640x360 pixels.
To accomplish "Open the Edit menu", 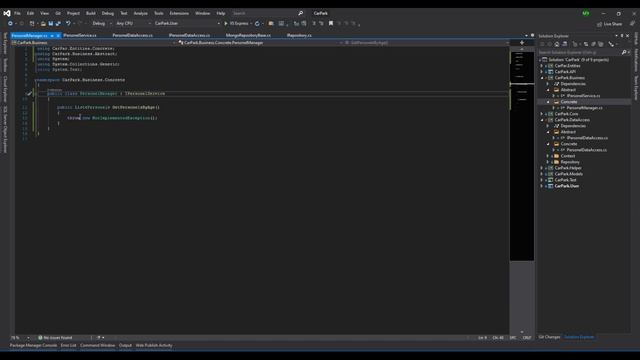I will (30, 13).
